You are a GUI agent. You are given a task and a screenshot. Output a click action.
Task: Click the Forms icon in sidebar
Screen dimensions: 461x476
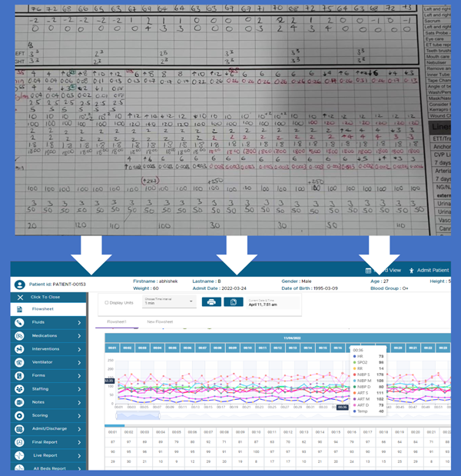click(x=19, y=375)
